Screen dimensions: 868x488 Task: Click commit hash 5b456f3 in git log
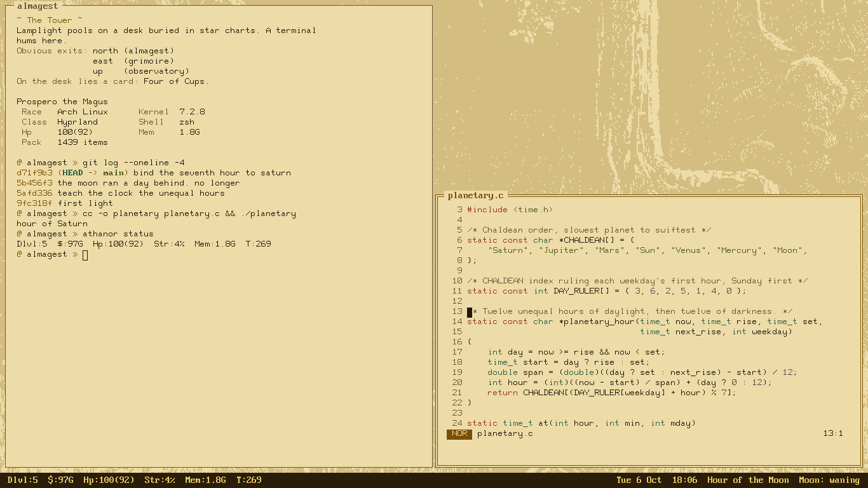34,183
